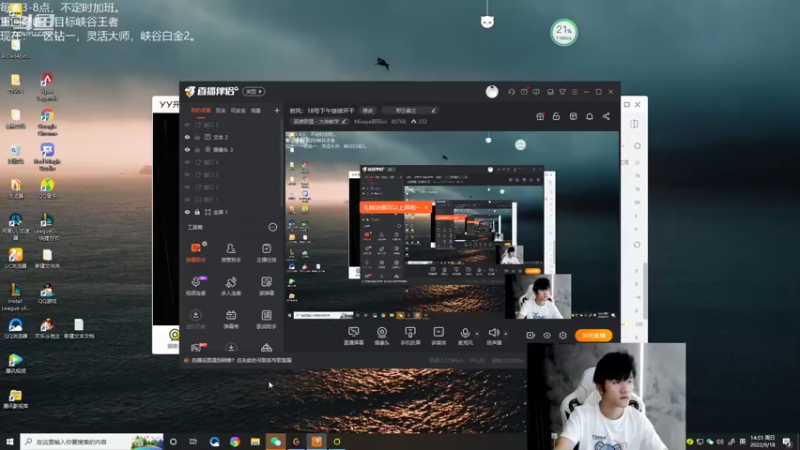Viewport: 800px width, 450px height.
Task: Add a screen capture source in bottom toolbar
Action: click(x=354, y=336)
